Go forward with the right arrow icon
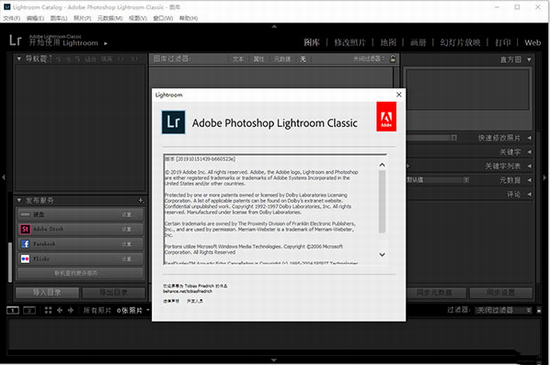 (x=71, y=310)
